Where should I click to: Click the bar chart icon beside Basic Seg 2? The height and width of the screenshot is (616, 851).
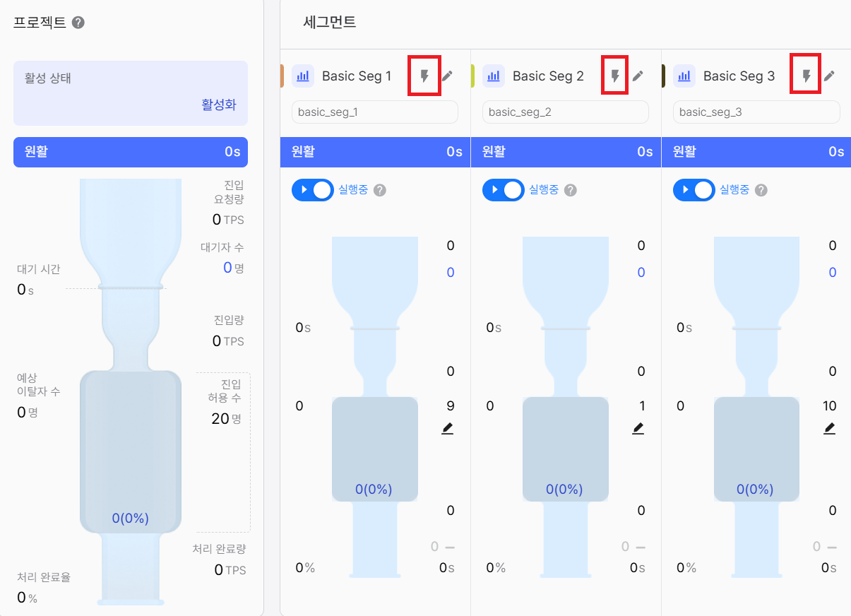coord(494,76)
